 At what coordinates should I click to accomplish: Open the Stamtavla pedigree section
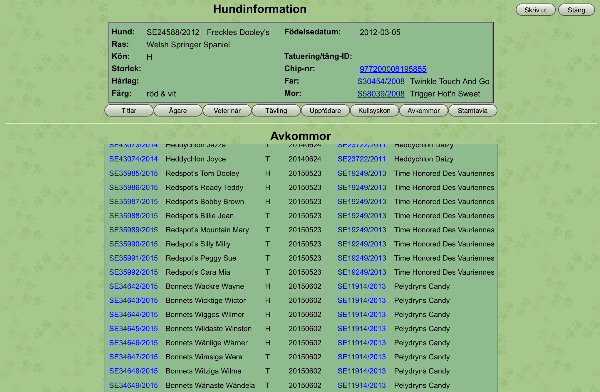(x=473, y=111)
